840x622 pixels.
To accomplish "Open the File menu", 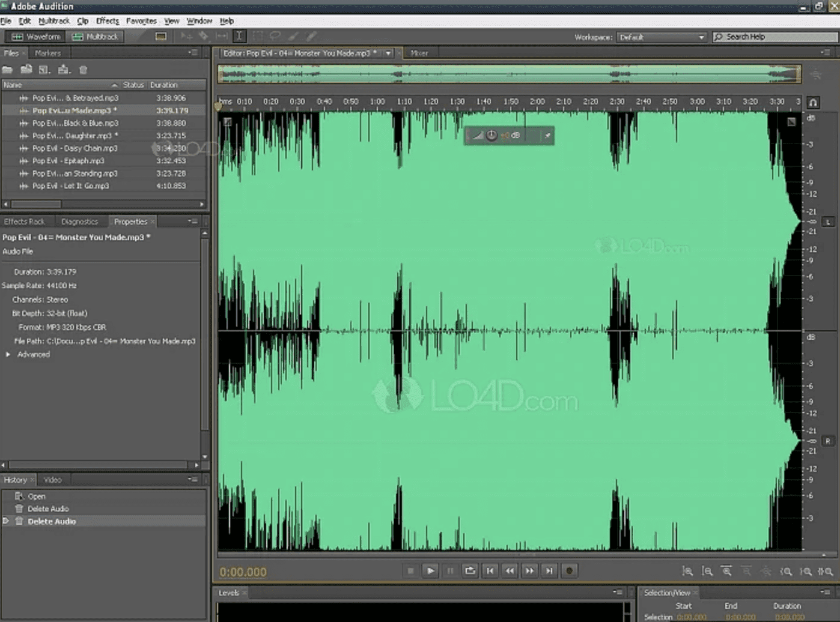I will 6,21.
